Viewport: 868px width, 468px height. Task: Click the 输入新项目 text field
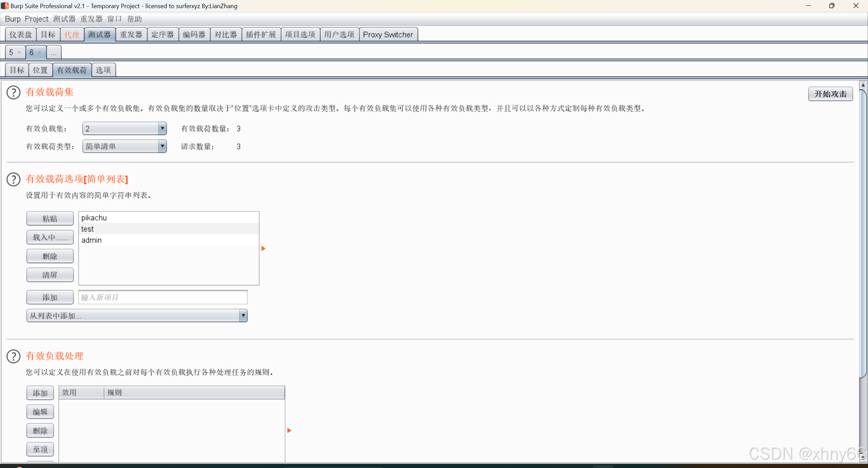pos(163,297)
